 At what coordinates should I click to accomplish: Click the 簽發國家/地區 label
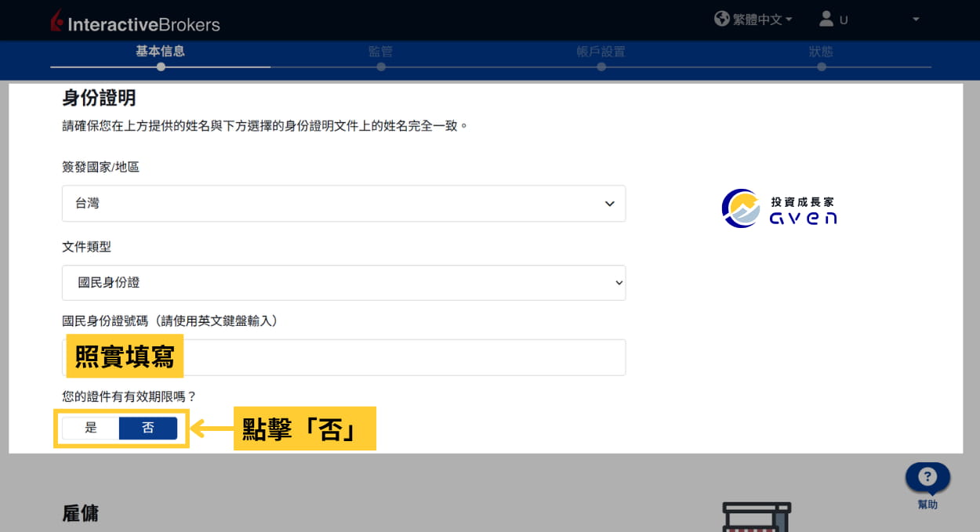pos(100,167)
